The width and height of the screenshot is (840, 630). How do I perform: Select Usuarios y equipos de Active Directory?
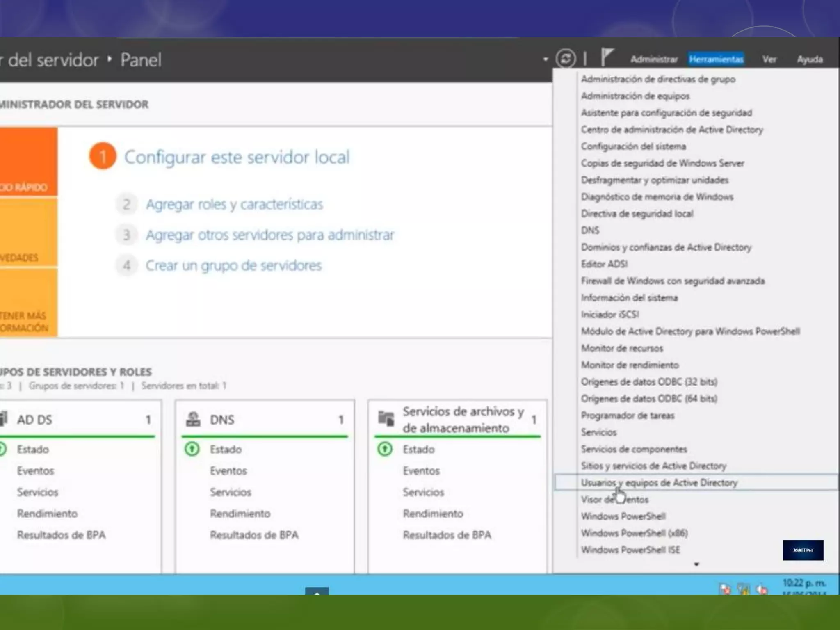tap(659, 483)
